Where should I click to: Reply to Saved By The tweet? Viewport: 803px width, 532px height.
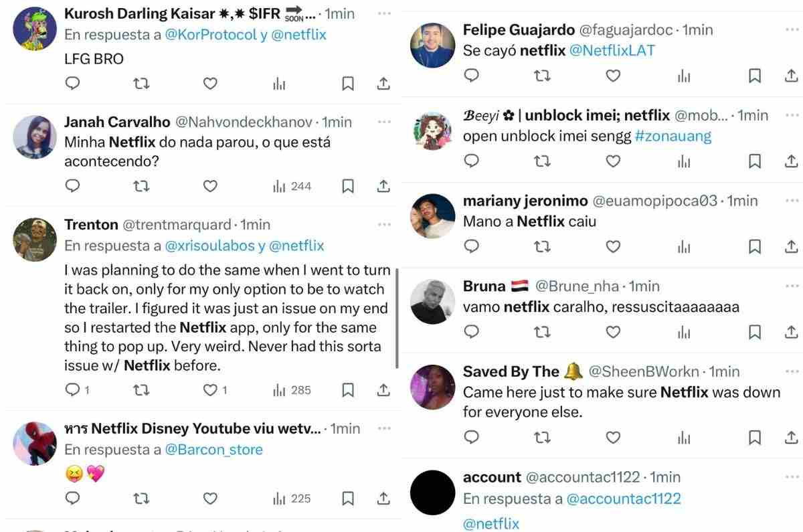click(x=472, y=437)
